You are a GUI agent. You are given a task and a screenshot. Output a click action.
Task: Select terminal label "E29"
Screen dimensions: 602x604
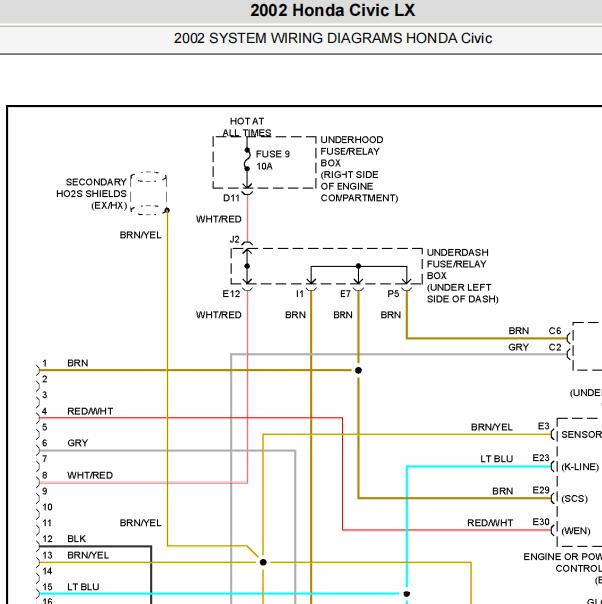[541, 490]
